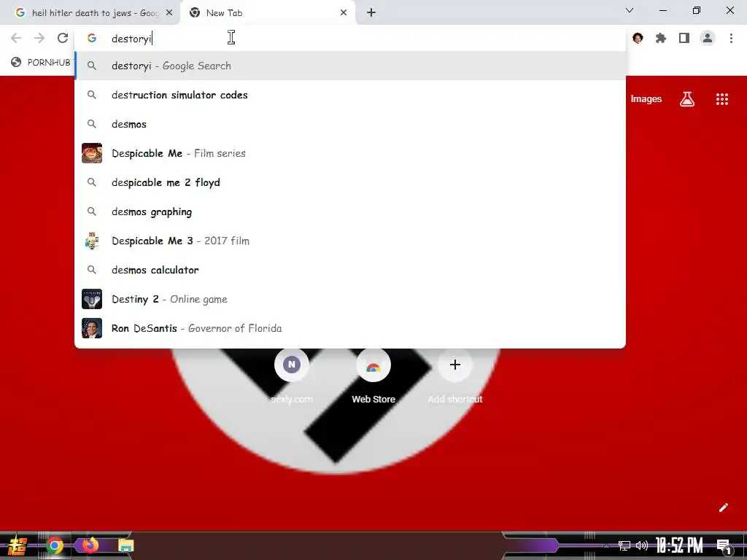Viewport: 747px width, 560px height.
Task: Click the Ron DeSantis thumbnail
Action: (92, 328)
